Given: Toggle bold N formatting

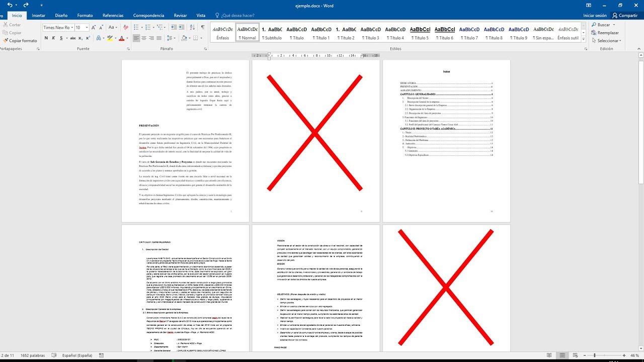Looking at the screenshot, I should [46, 38].
